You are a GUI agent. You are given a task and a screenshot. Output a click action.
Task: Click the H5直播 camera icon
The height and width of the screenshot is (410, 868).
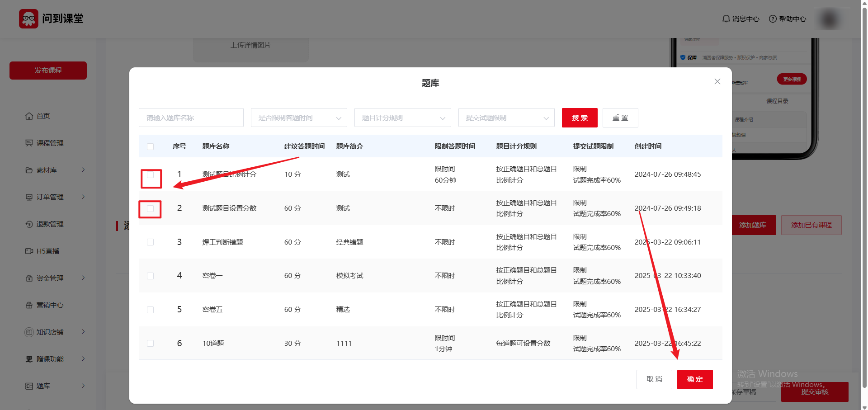pos(29,251)
